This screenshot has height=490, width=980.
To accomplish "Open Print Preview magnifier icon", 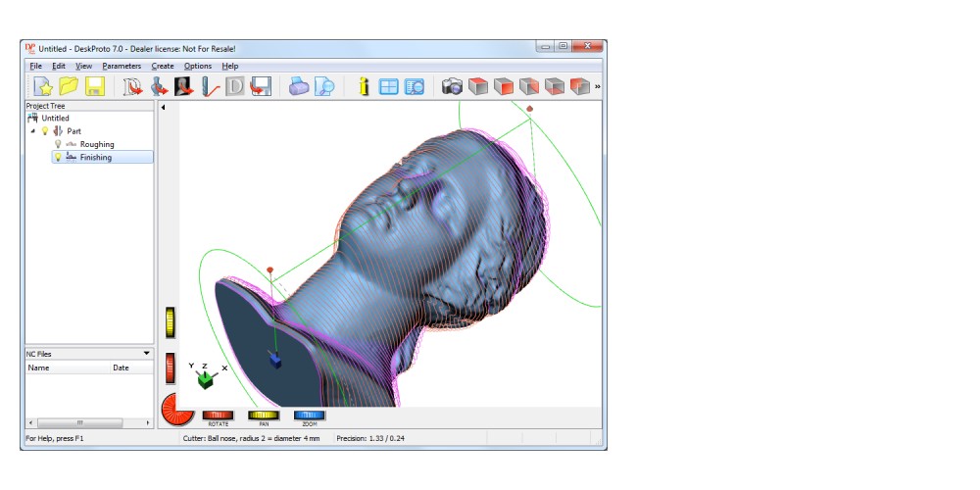I will click(324, 86).
